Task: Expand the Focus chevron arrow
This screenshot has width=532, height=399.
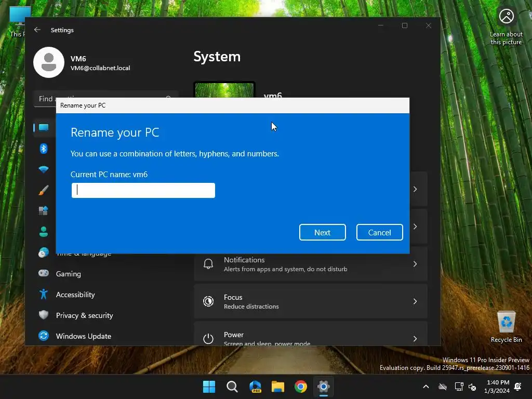Action: click(x=415, y=301)
